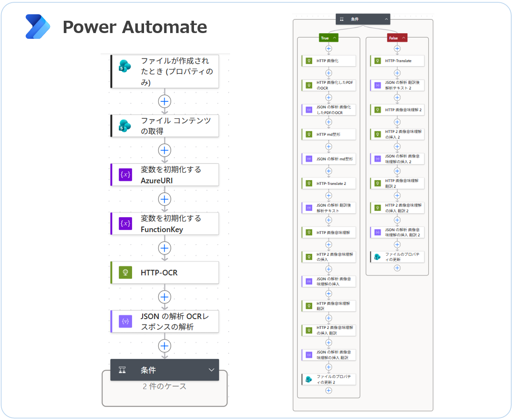Add action directly under the True label
Image resolution: width=512 pixels, height=420 pixels.
coord(328,48)
